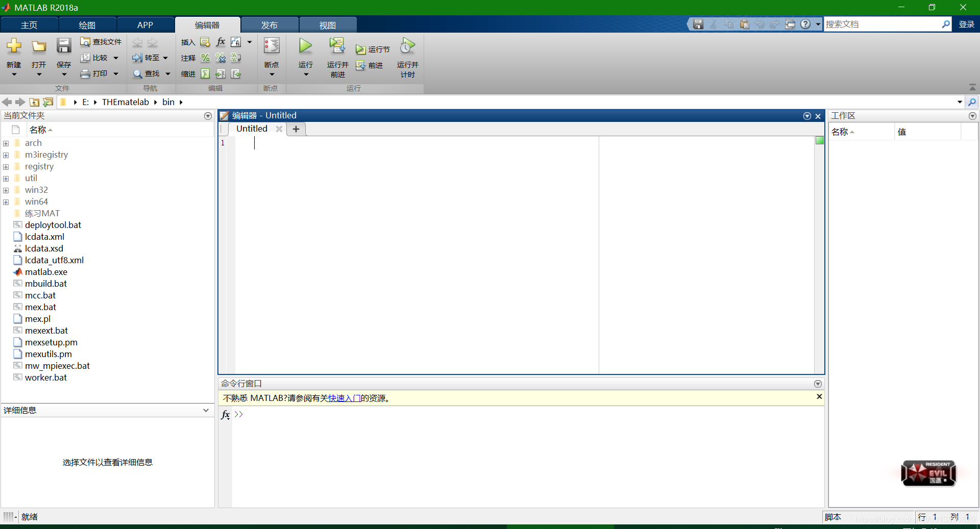980x529 pixels.
Task: Click the 转至 (Go To) arrow icon
Action: click(x=137, y=58)
